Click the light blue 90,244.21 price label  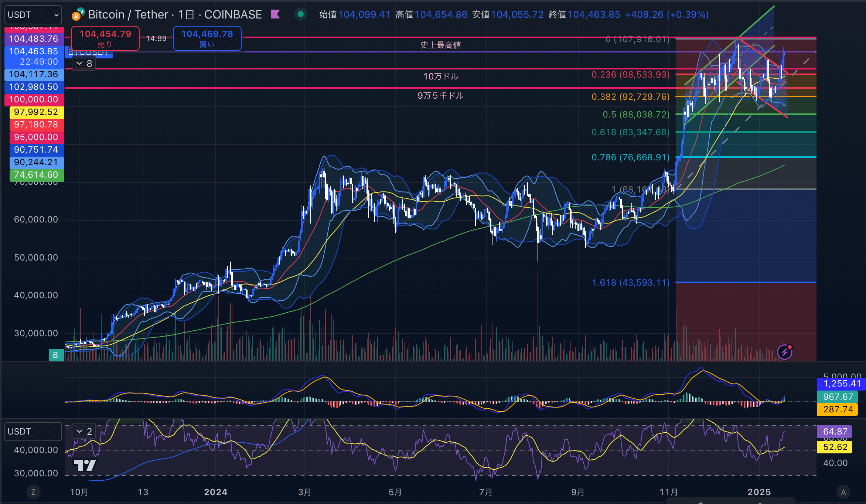[37, 162]
